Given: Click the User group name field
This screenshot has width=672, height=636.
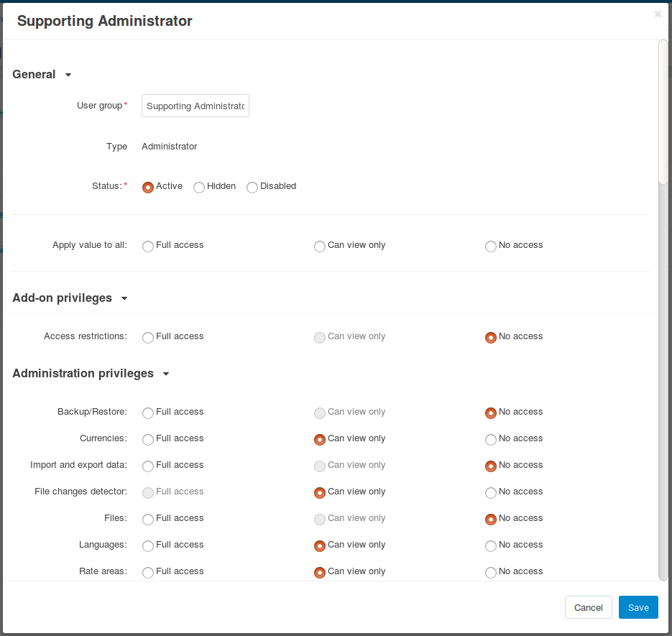Looking at the screenshot, I should [x=195, y=106].
